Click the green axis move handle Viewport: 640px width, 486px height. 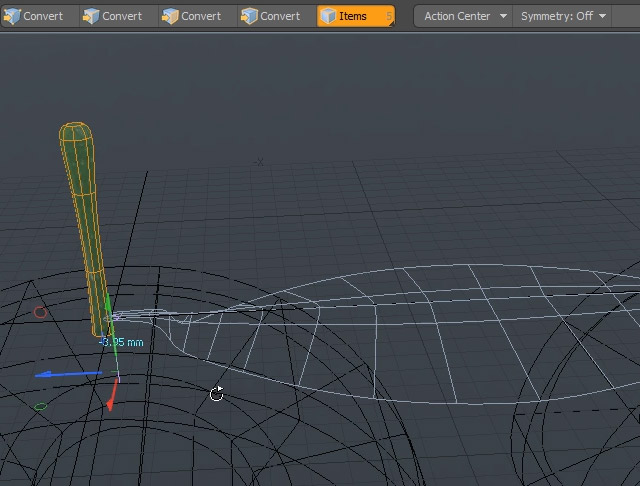point(111,326)
